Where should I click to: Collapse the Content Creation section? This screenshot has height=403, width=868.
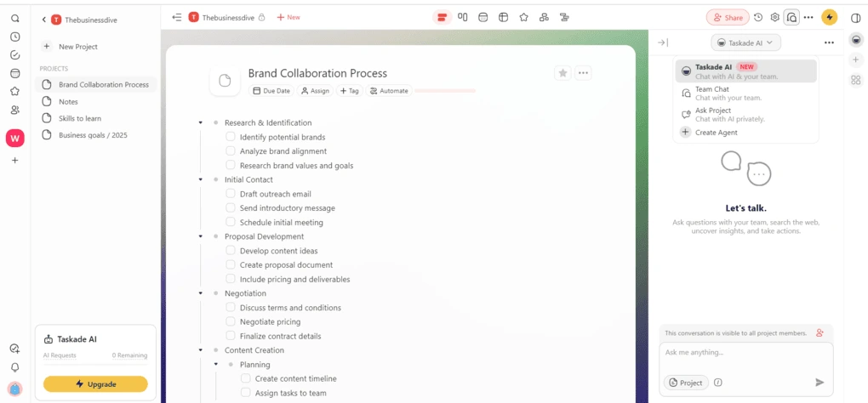tap(200, 350)
